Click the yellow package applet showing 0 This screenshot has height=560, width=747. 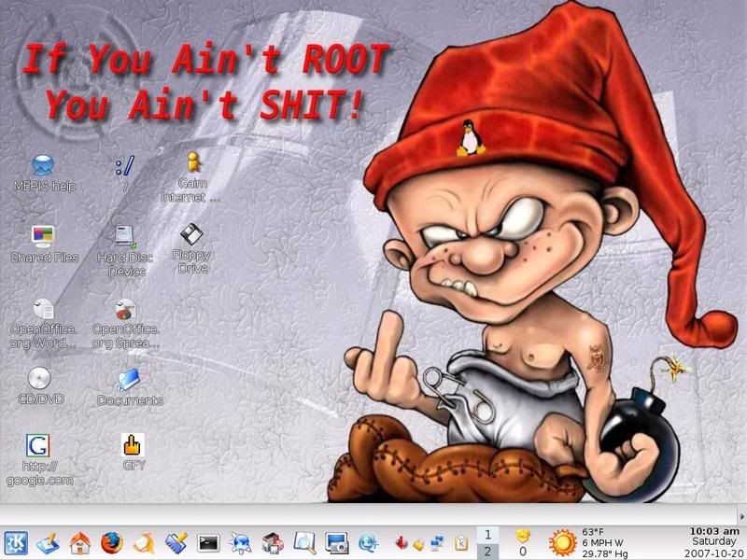(x=523, y=543)
